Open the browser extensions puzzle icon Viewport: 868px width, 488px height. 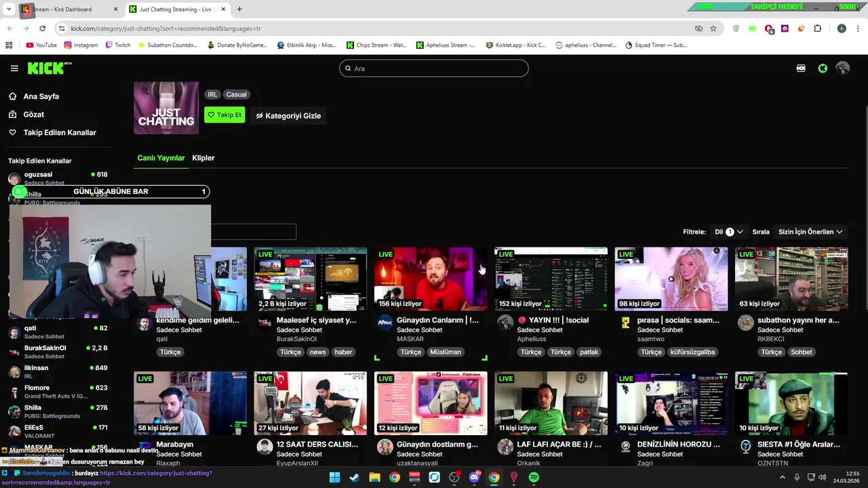tap(817, 28)
